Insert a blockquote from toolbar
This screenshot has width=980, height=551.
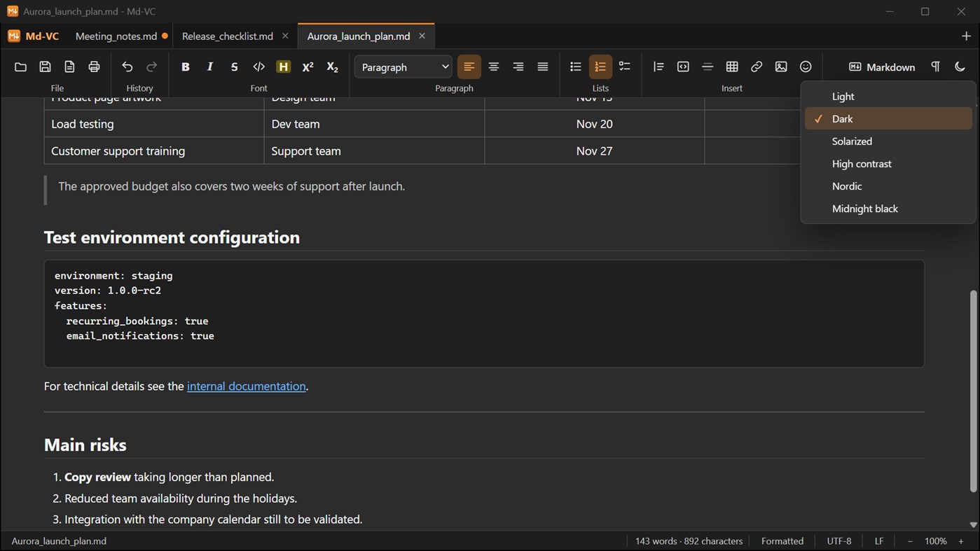[658, 67]
